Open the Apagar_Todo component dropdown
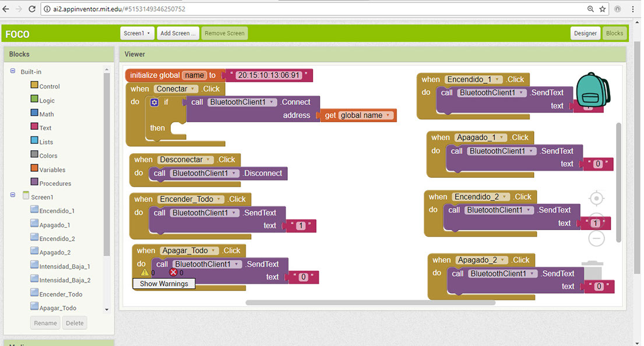Screen dimensions: 644x346 [213, 250]
